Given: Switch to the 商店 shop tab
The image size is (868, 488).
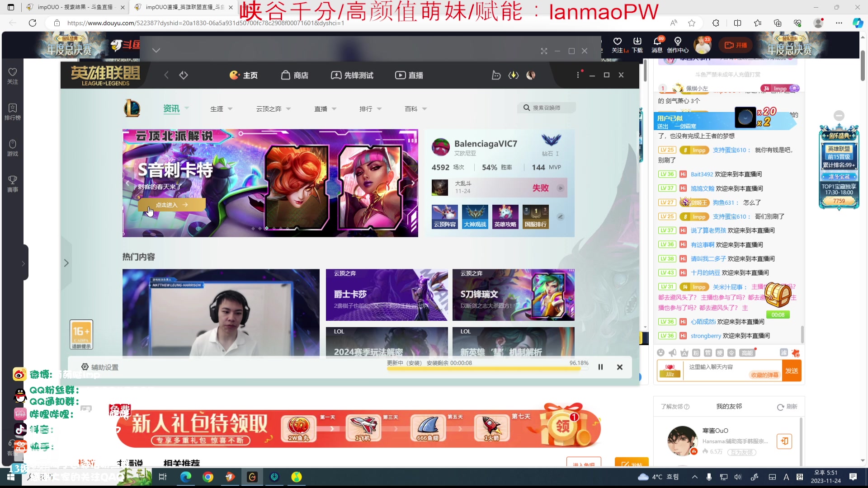Looking at the screenshot, I should tap(294, 75).
